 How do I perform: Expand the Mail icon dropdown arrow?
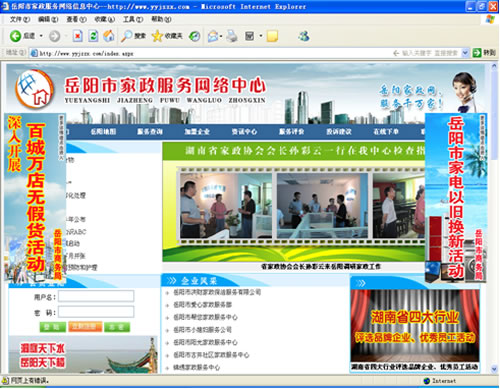[221, 36]
